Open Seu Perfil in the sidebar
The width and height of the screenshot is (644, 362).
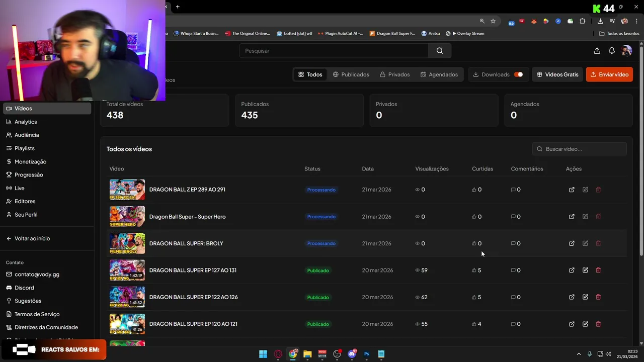pyautogui.click(x=47, y=215)
